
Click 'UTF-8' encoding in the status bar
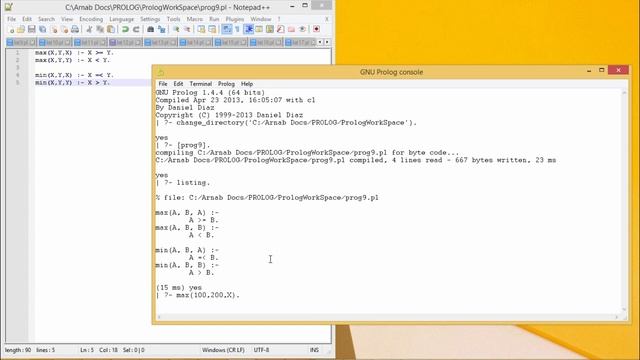(x=261, y=350)
